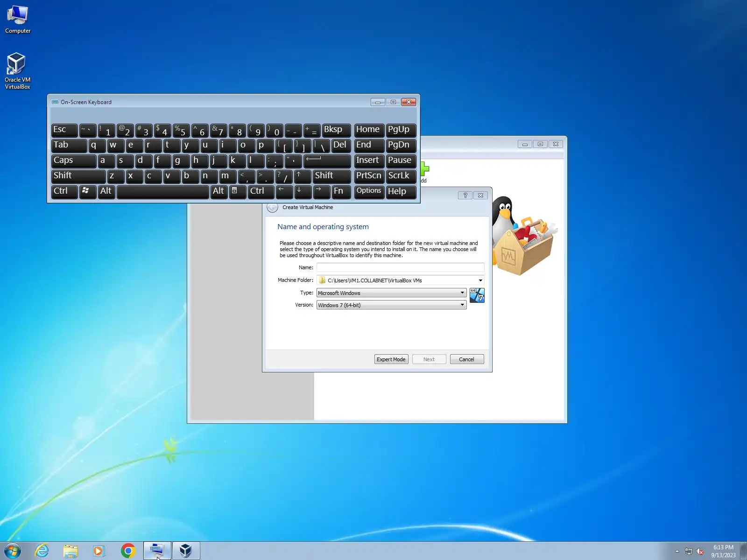Expand the Machine Folder dropdown
Screen dimensions: 747x560
click(480, 280)
